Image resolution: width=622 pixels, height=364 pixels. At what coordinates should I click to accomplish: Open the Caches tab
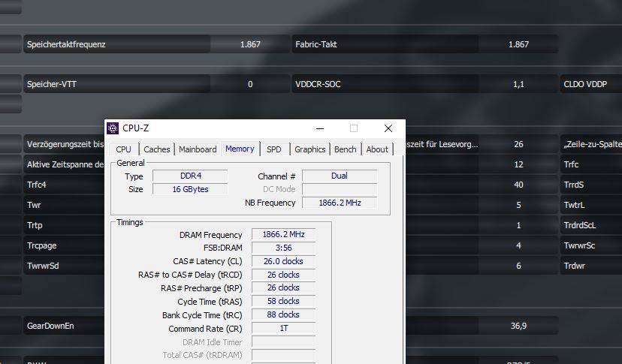(157, 149)
